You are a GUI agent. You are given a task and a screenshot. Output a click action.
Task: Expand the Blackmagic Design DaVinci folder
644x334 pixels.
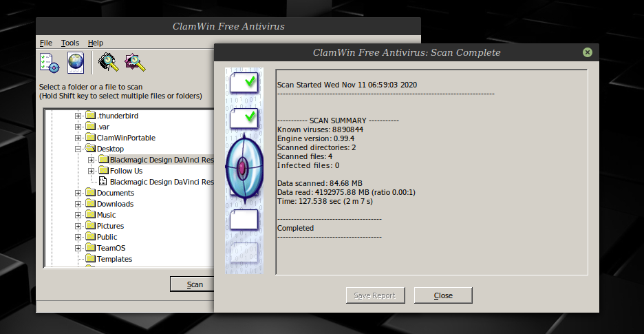pyautogui.click(x=92, y=160)
